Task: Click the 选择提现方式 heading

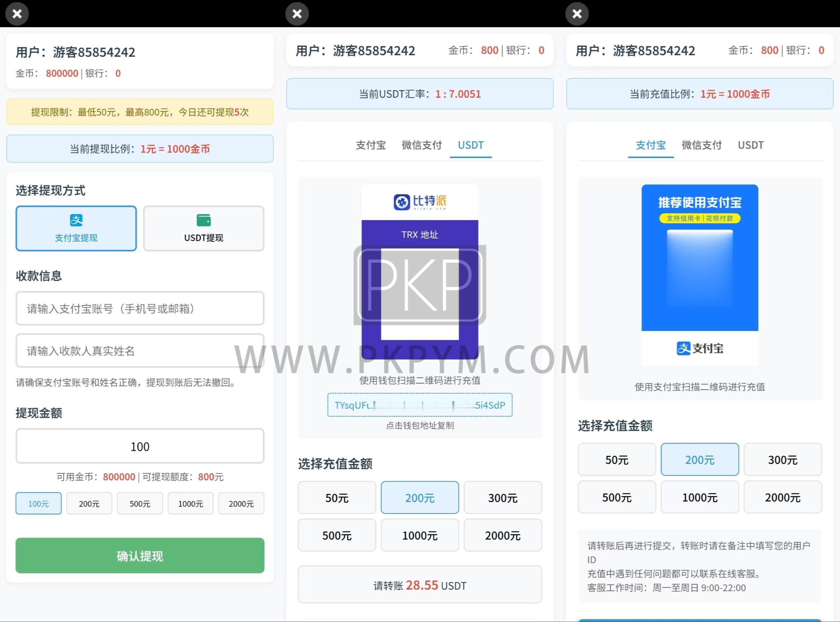Action: 51,191
